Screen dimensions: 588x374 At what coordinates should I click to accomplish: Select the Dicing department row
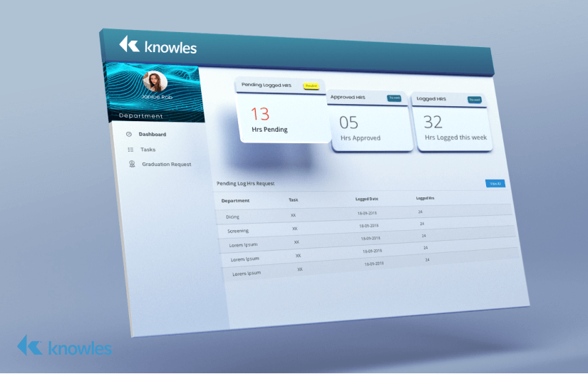point(363,214)
